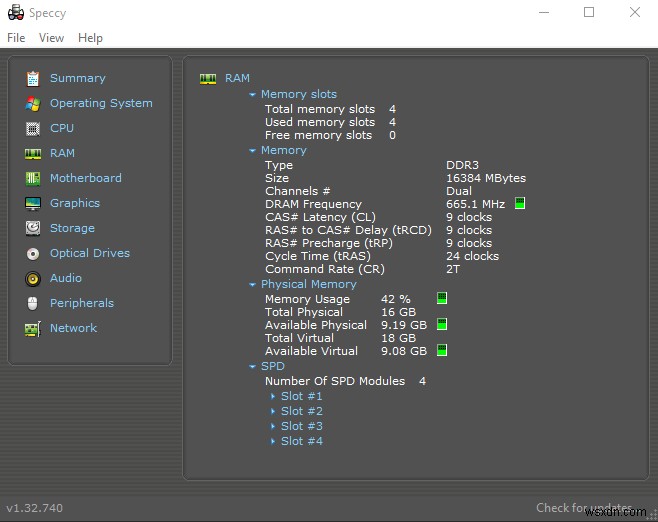
Task: Expand Slot #3 details
Action: pyautogui.click(x=273, y=426)
